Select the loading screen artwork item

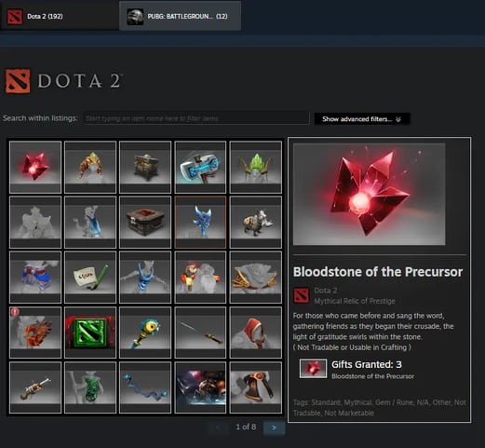(x=200, y=387)
